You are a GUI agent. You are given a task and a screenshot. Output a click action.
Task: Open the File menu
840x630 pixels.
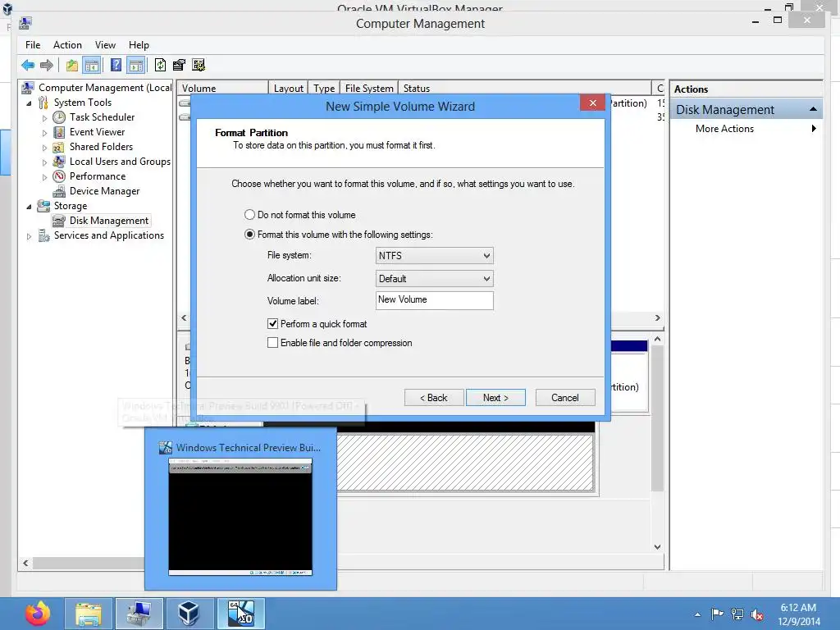[x=33, y=45]
